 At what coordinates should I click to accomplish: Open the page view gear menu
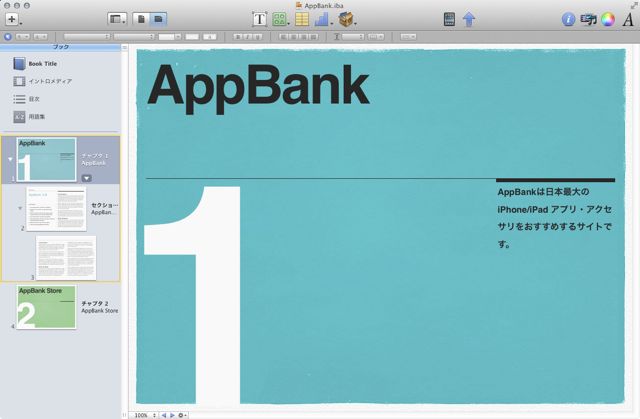tap(182, 415)
